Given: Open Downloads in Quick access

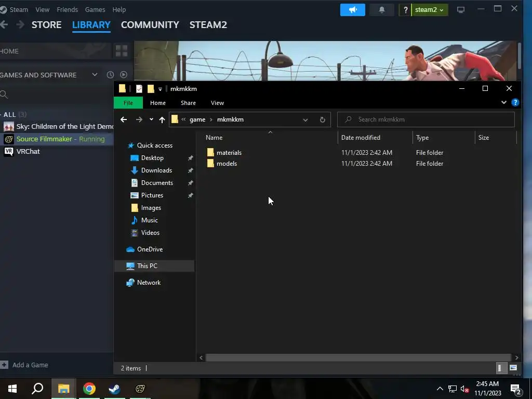Looking at the screenshot, I should [x=156, y=170].
